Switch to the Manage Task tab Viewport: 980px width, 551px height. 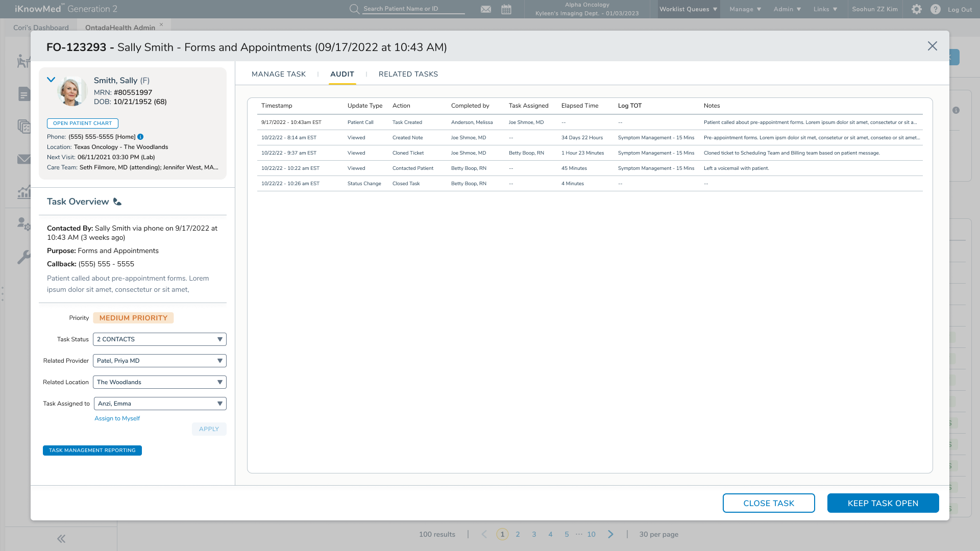[279, 74]
